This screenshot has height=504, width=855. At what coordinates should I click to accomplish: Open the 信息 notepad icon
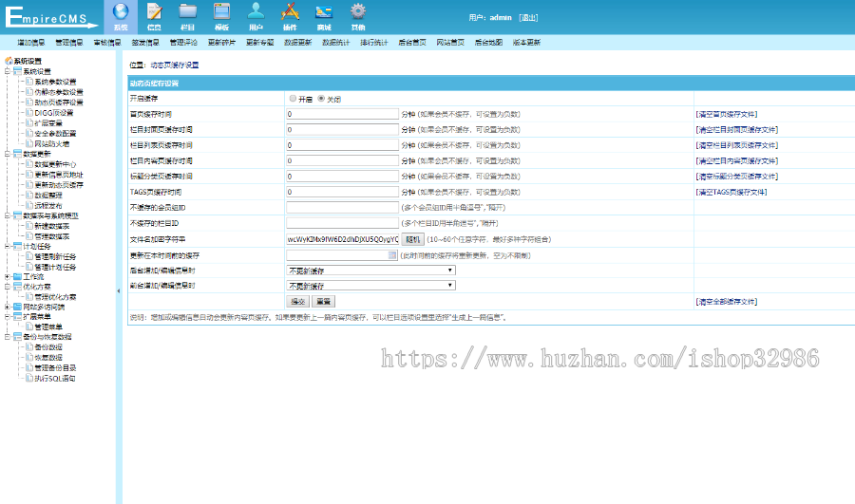click(x=154, y=12)
